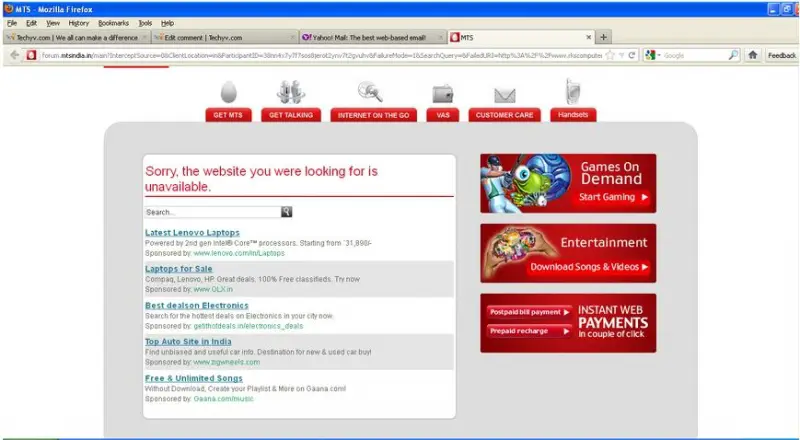Switch to the Techyv.com We all can make a difference tab
Viewport: 800px width, 440px height.
click(x=77, y=37)
